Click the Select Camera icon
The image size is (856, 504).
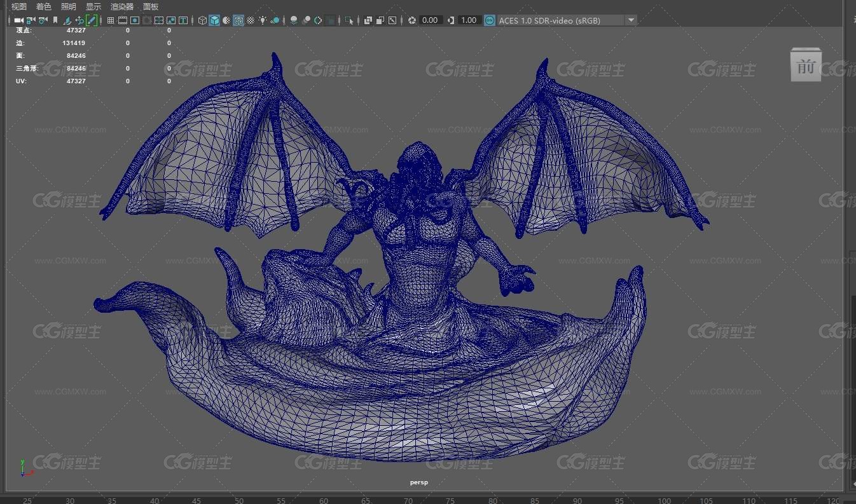tap(19, 20)
